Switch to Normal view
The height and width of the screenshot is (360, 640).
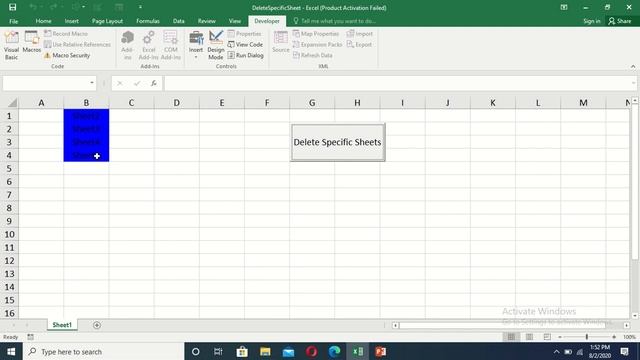click(x=511, y=337)
